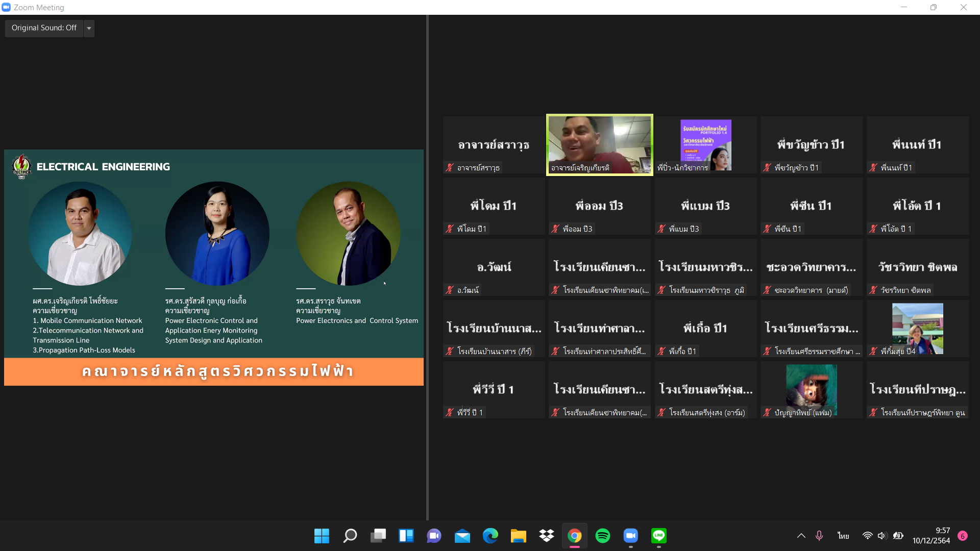Image resolution: width=980 pixels, height=551 pixels.
Task: Open taskbar search magnifier
Action: click(350, 536)
